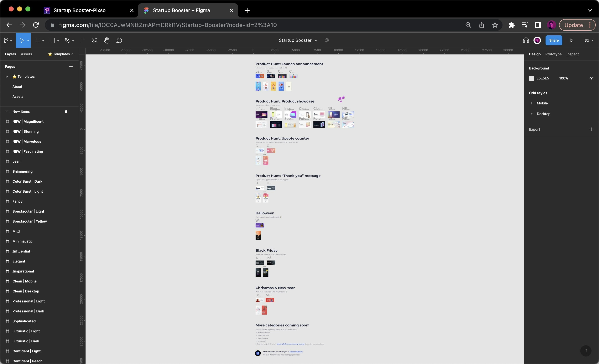Select the Hand tool

107,40
